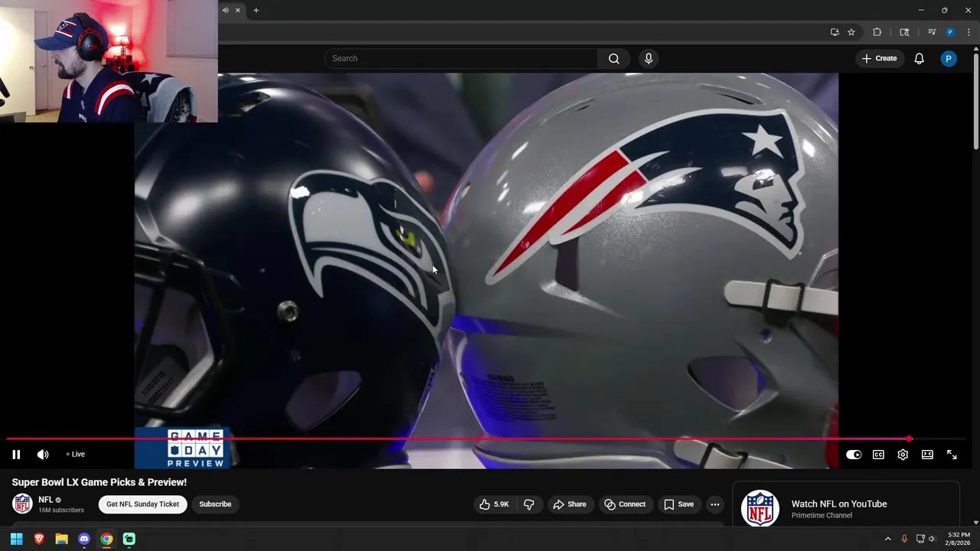This screenshot has height=551, width=980.
Task: Jump to the Live indicator
Action: pyautogui.click(x=75, y=455)
